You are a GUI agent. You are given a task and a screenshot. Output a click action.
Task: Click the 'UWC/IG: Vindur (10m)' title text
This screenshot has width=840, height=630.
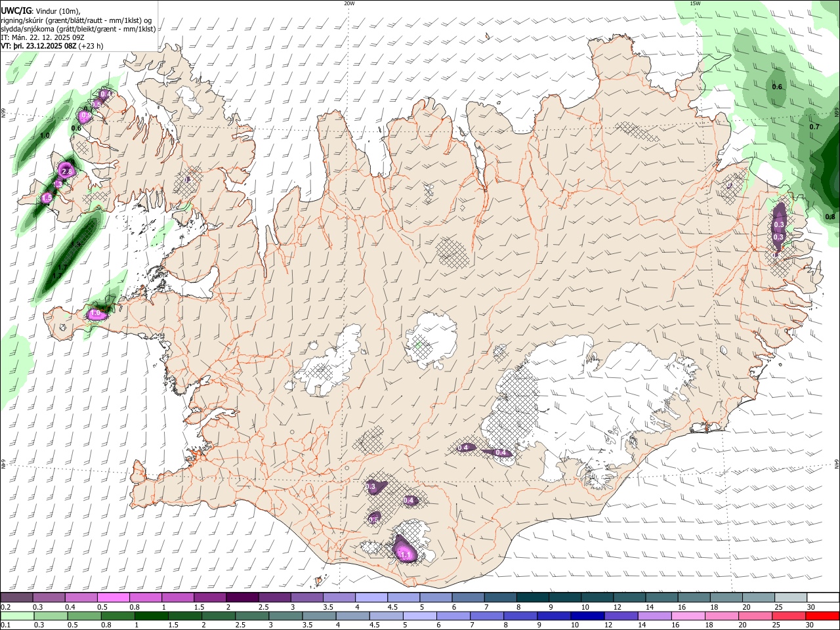point(41,10)
